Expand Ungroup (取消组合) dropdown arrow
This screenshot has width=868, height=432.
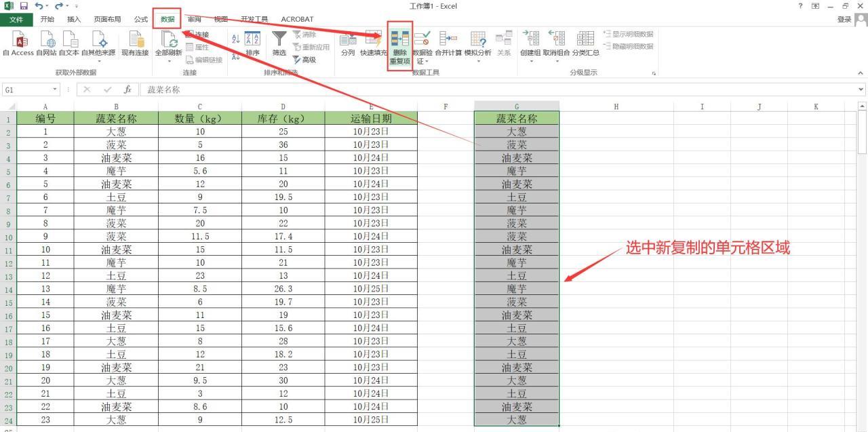tap(556, 60)
